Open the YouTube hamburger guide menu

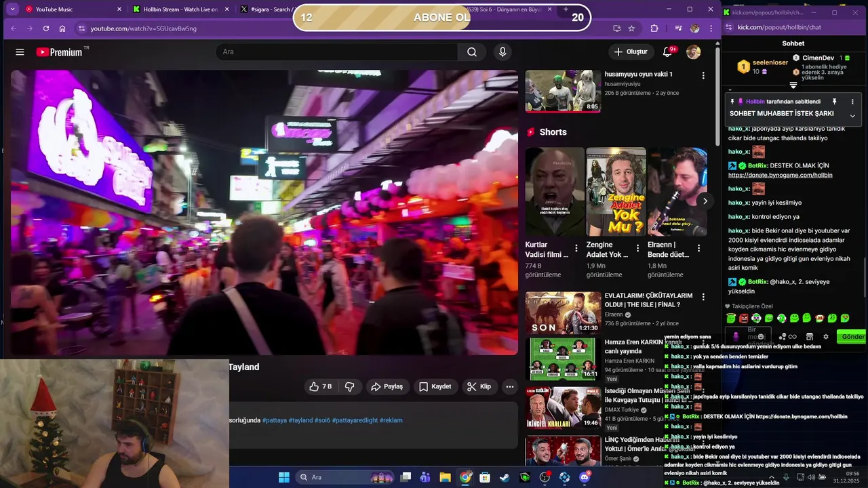point(20,52)
